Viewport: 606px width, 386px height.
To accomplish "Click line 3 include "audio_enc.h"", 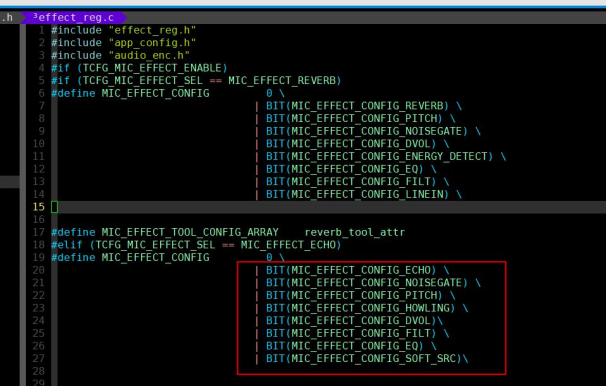I will pos(120,56).
